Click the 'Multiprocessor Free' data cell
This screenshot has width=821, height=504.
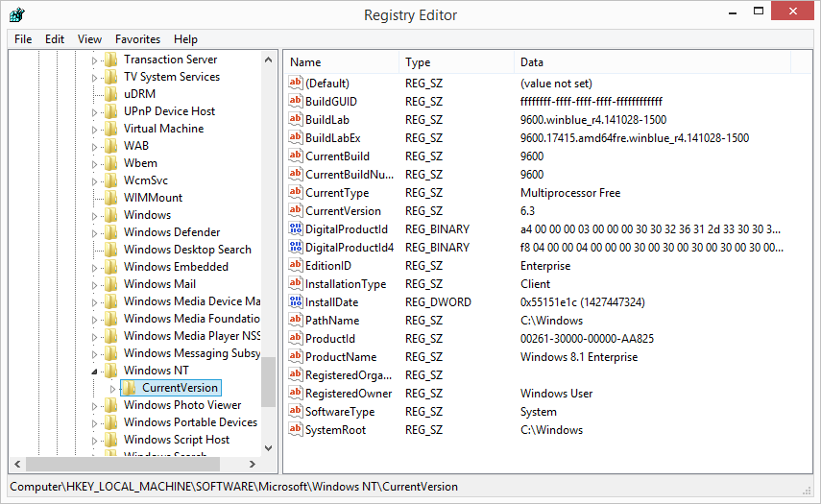(x=570, y=193)
